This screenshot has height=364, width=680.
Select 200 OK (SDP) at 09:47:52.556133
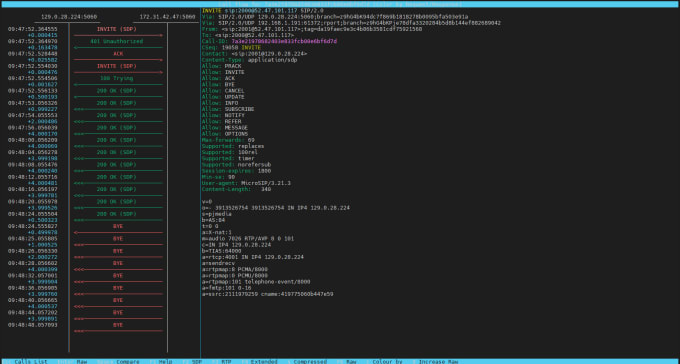[116, 91]
